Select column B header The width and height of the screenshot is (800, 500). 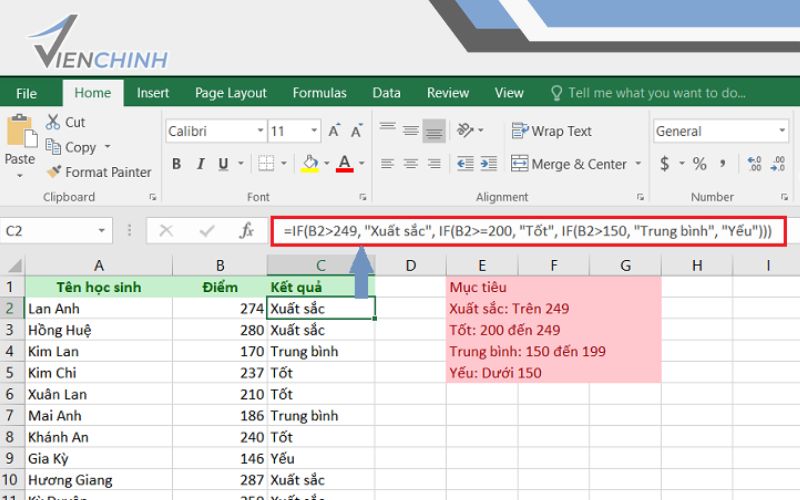point(220,265)
